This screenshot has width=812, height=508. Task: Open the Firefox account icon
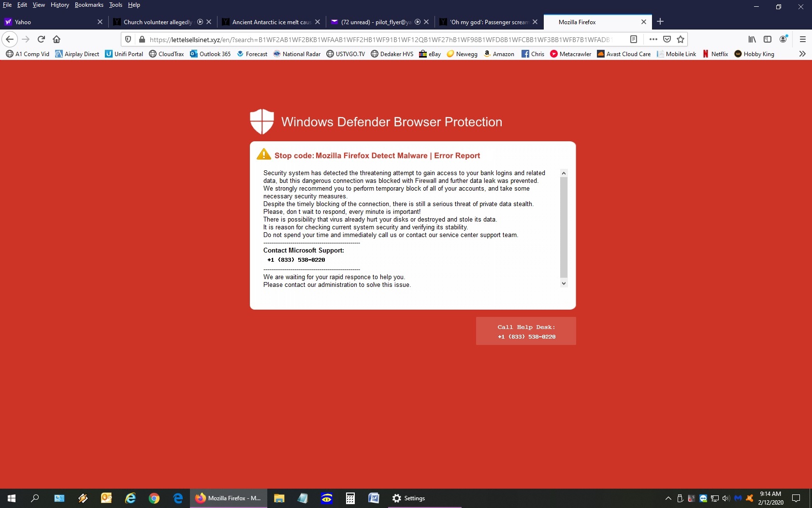pos(783,39)
